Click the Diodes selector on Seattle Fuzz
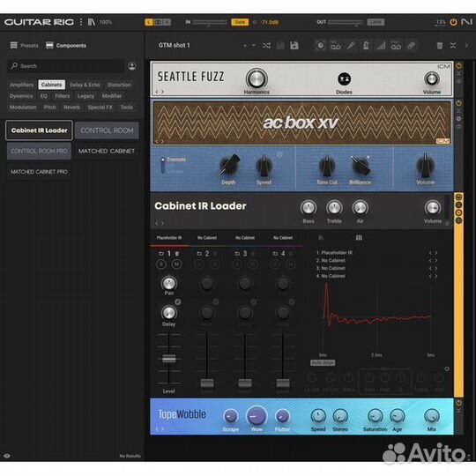 point(344,79)
